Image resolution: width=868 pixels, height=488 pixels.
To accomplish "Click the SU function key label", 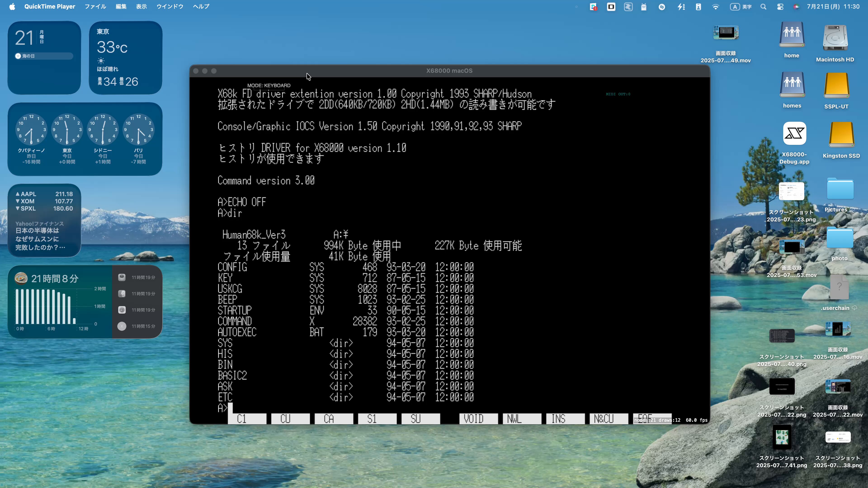I will (421, 419).
